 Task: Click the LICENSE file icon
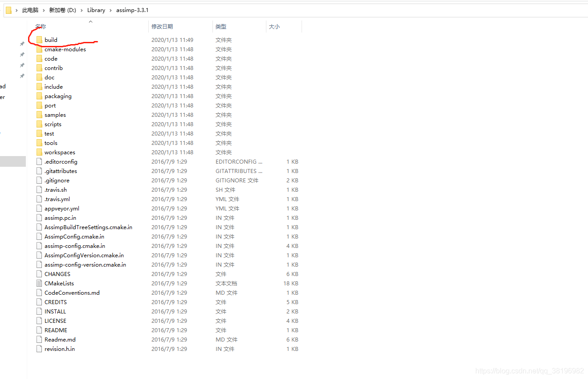(39, 321)
